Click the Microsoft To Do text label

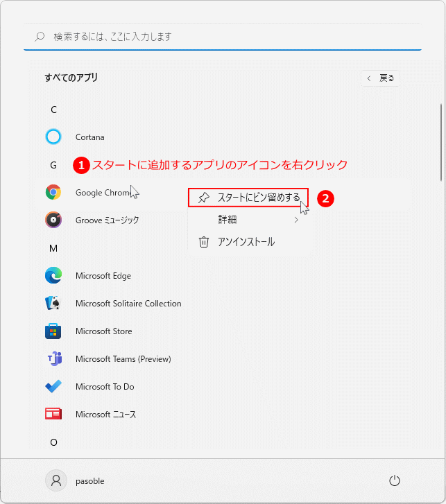point(105,386)
